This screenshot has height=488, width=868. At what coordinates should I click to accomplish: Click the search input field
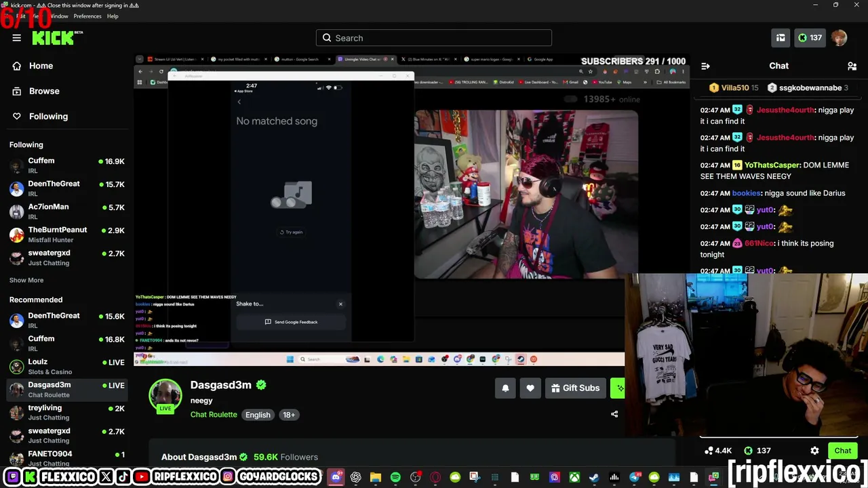(x=434, y=38)
